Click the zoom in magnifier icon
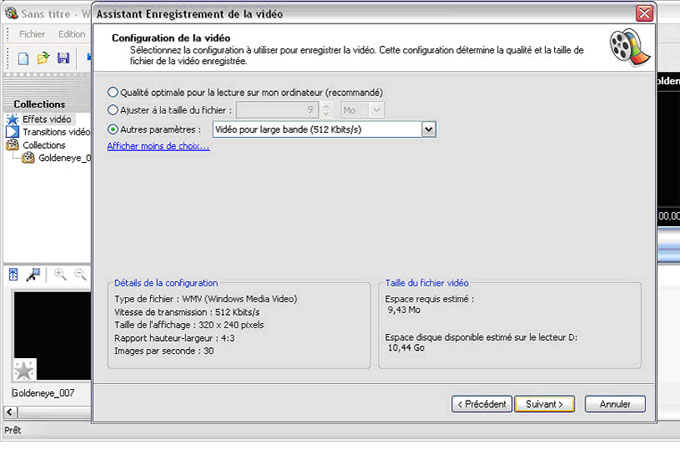The width and height of the screenshot is (680, 455). click(60, 274)
